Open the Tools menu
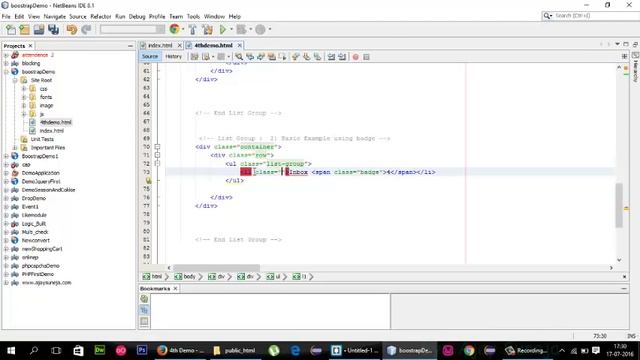Image resolution: width=640 pixels, height=360 pixels. point(193,16)
